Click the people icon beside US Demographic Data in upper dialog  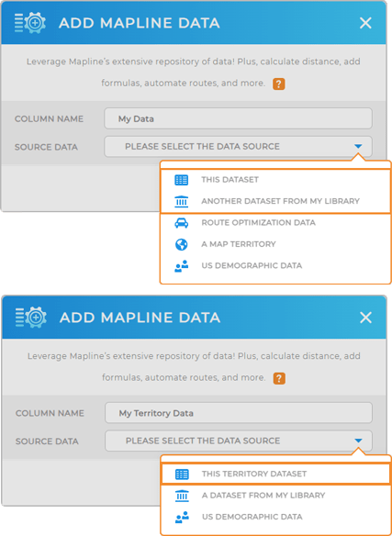181,266
